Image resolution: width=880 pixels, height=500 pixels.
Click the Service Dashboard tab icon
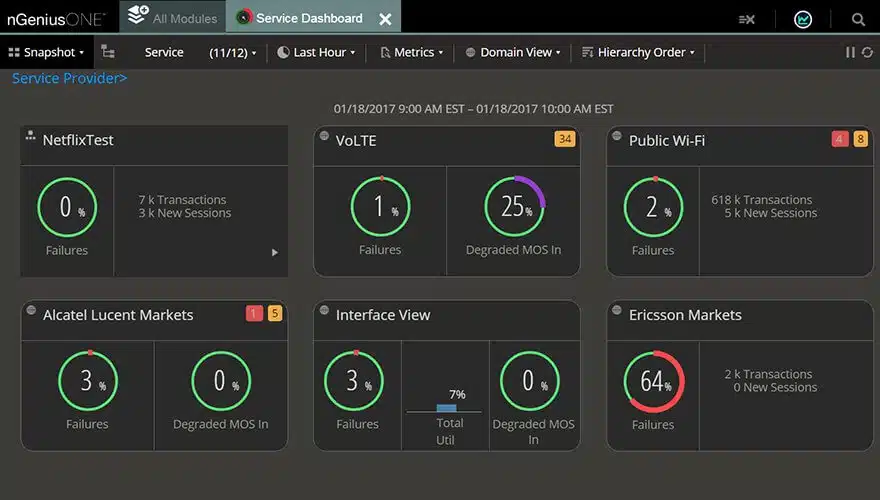[243, 17]
